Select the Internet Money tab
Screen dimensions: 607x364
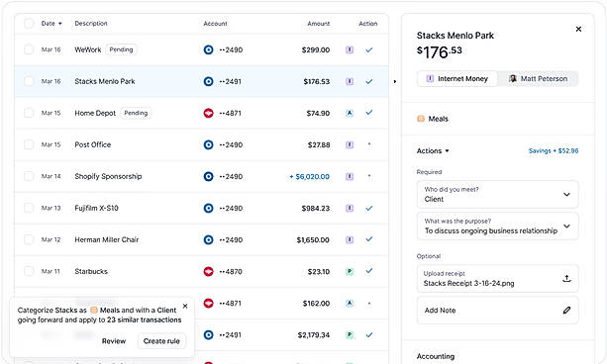click(x=457, y=79)
